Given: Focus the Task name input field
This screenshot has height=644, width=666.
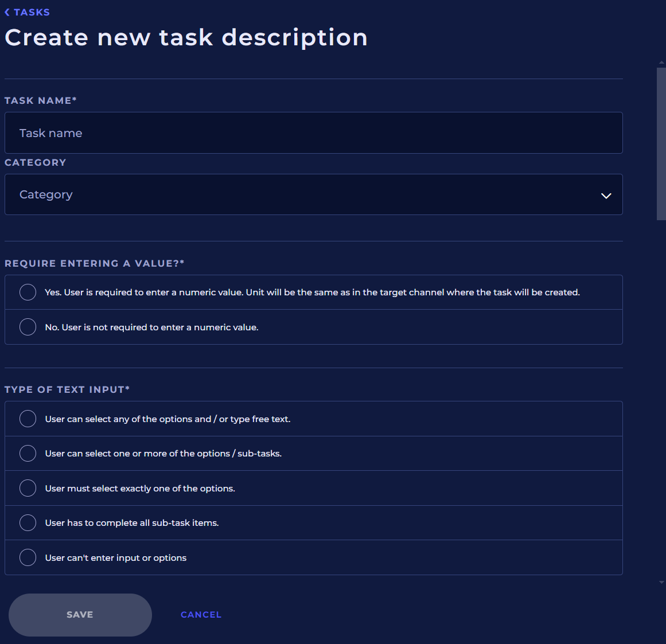Looking at the screenshot, I should [313, 133].
